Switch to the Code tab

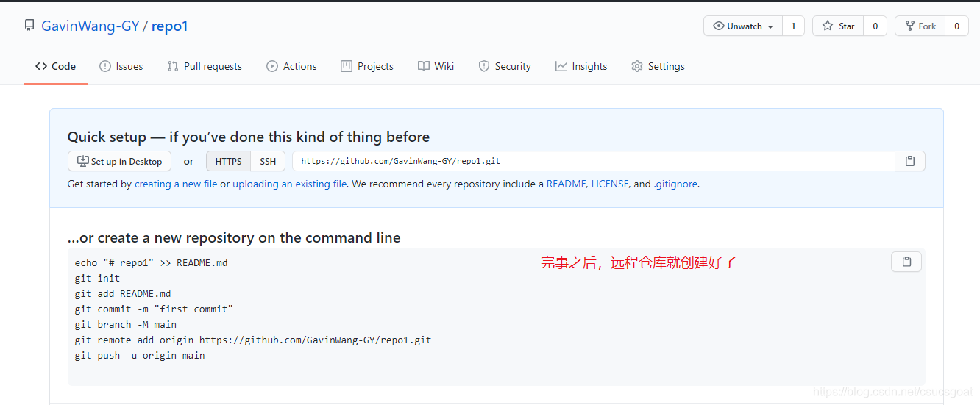pos(55,66)
